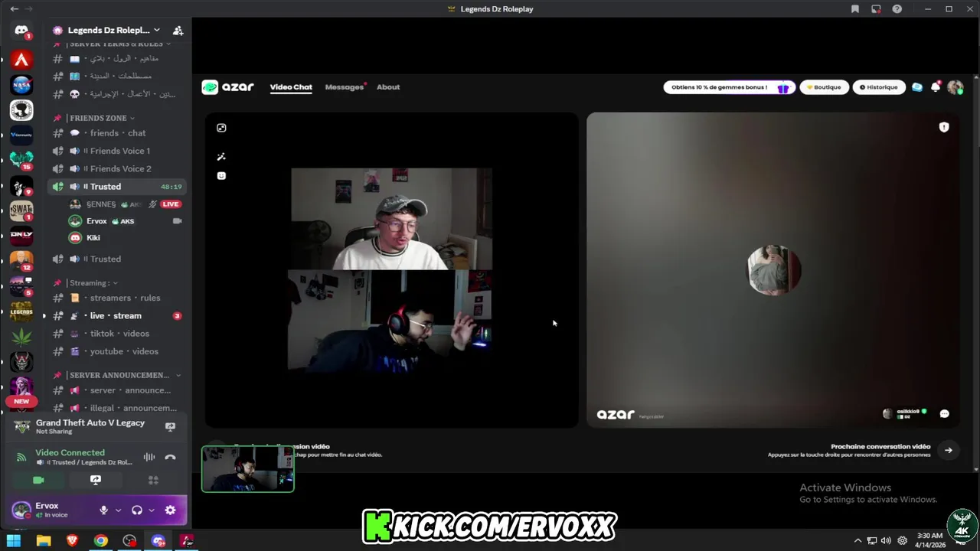The image size is (980, 551).
Task: Open the Historique button
Action: (878, 87)
